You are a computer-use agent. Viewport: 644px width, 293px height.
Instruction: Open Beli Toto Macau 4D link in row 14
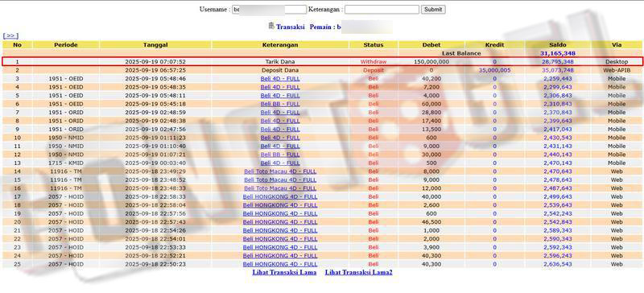[x=280, y=171]
